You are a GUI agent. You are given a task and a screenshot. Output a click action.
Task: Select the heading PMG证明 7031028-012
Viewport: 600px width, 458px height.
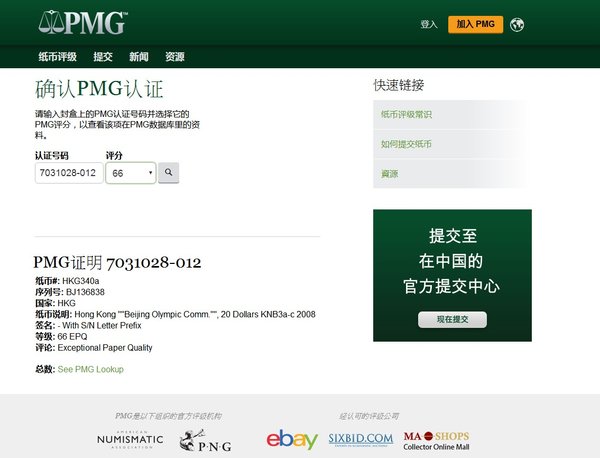point(117,262)
